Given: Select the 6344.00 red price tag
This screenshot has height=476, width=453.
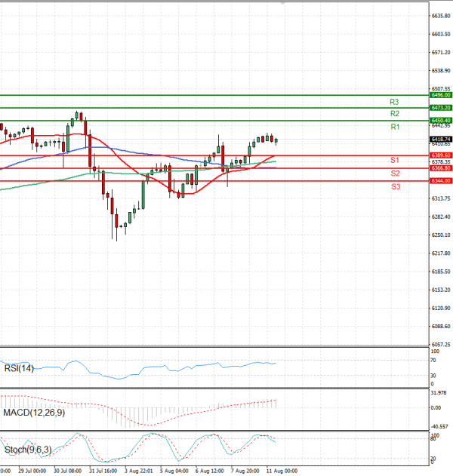Looking at the screenshot, I should tap(441, 181).
